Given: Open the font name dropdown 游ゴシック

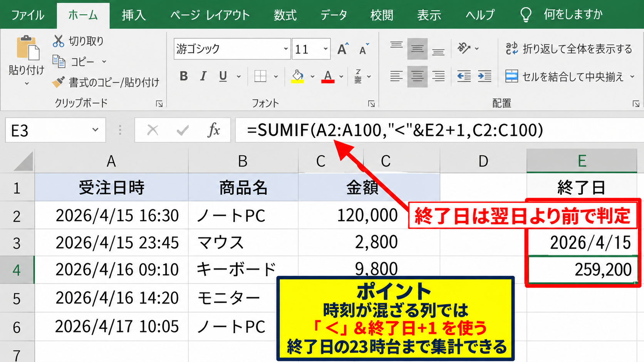Looking at the screenshot, I should (285, 49).
